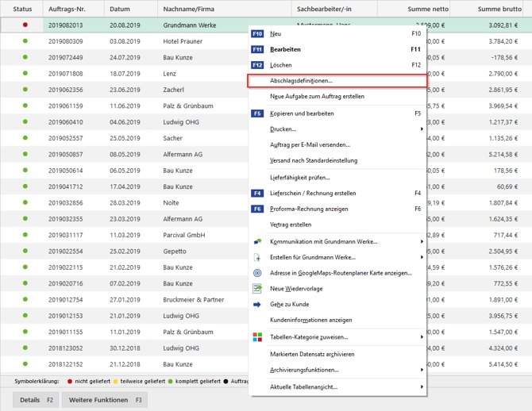
Task: Click green status dot of order 2019061159
Action: (x=25, y=106)
